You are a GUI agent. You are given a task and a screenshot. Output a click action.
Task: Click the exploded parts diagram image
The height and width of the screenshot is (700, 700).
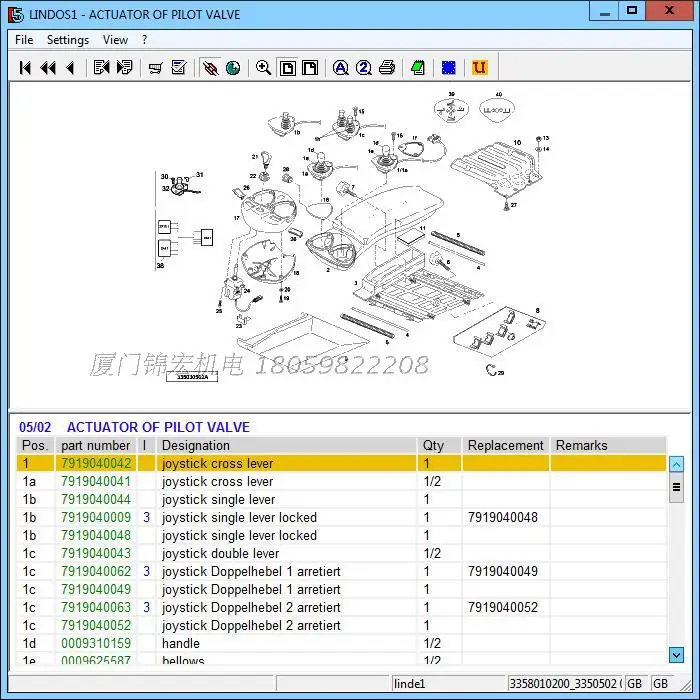[350, 243]
